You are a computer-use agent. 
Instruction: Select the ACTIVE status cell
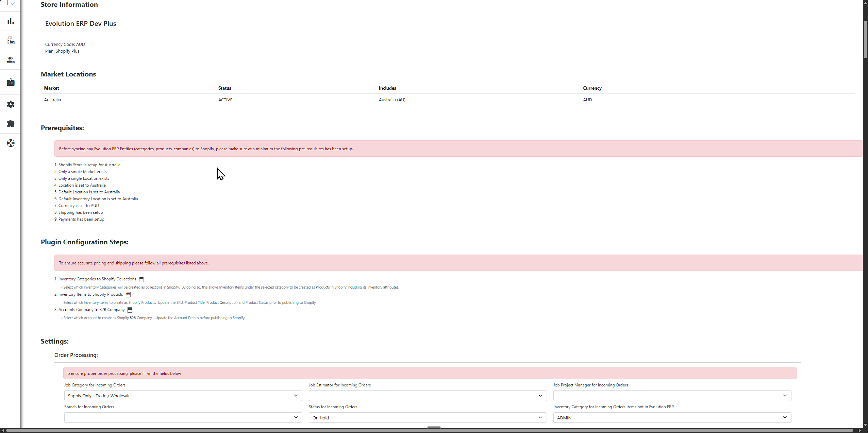click(225, 100)
